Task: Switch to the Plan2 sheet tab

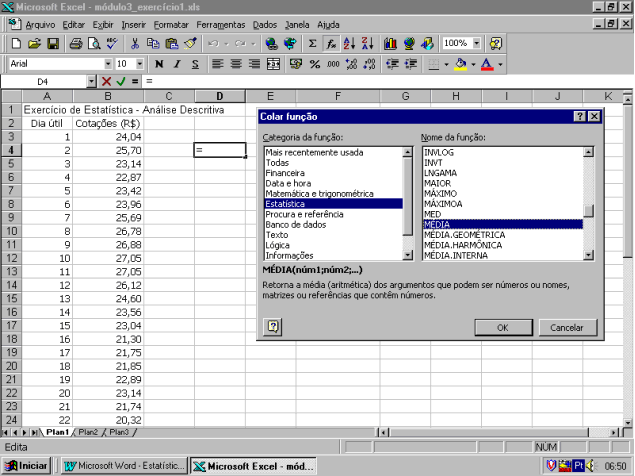Action: (88, 432)
